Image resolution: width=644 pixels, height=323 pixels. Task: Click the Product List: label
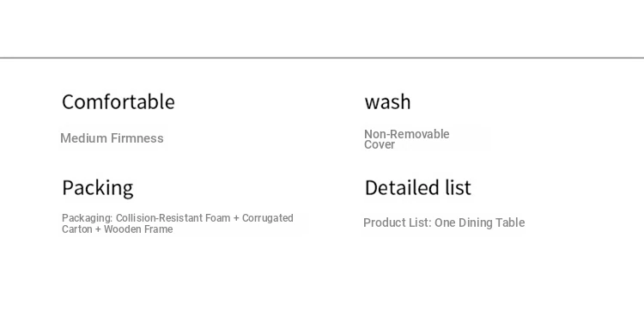click(398, 222)
